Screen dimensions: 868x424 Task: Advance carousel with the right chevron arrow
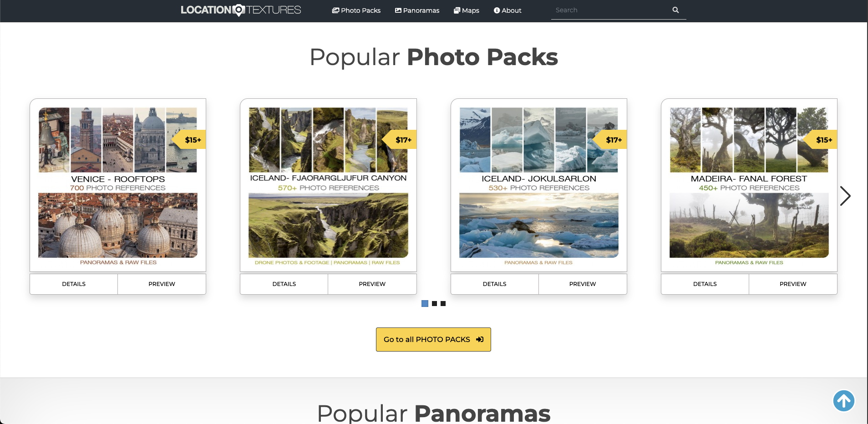coord(845,196)
